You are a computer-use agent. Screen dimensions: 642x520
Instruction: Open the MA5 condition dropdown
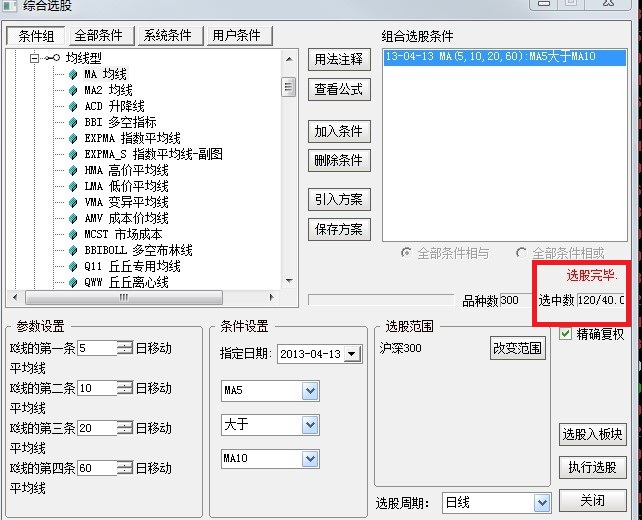(x=310, y=391)
